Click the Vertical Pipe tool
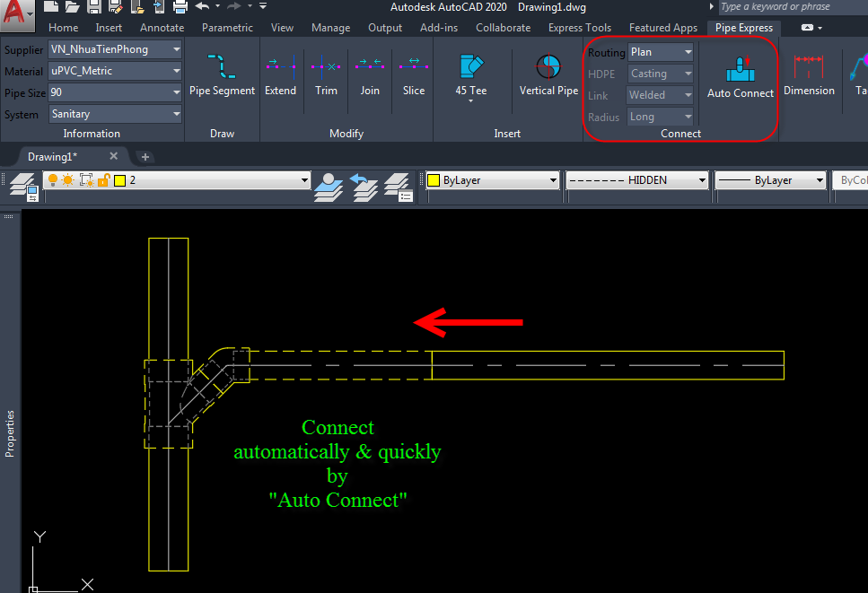The width and height of the screenshot is (868, 593). tap(548, 74)
